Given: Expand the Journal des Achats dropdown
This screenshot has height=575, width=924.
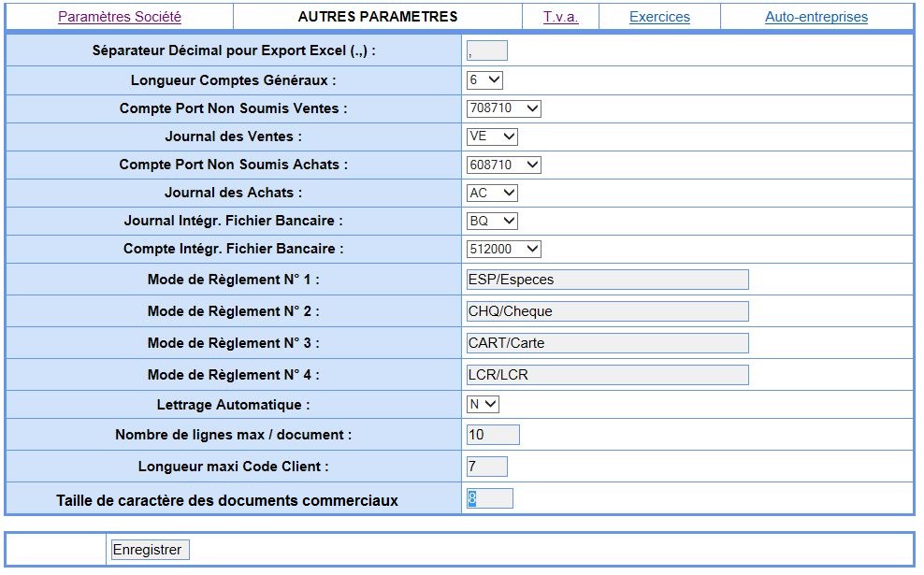Looking at the screenshot, I should click(492, 193).
